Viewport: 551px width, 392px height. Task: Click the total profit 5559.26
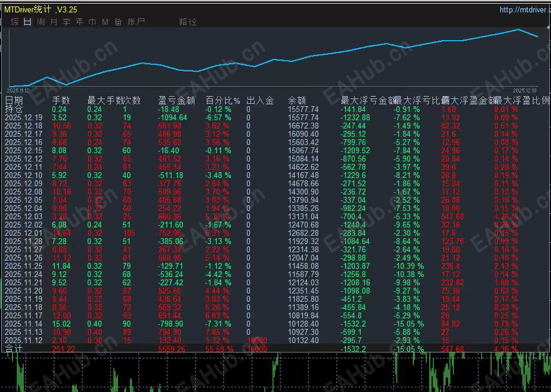tap(172, 349)
